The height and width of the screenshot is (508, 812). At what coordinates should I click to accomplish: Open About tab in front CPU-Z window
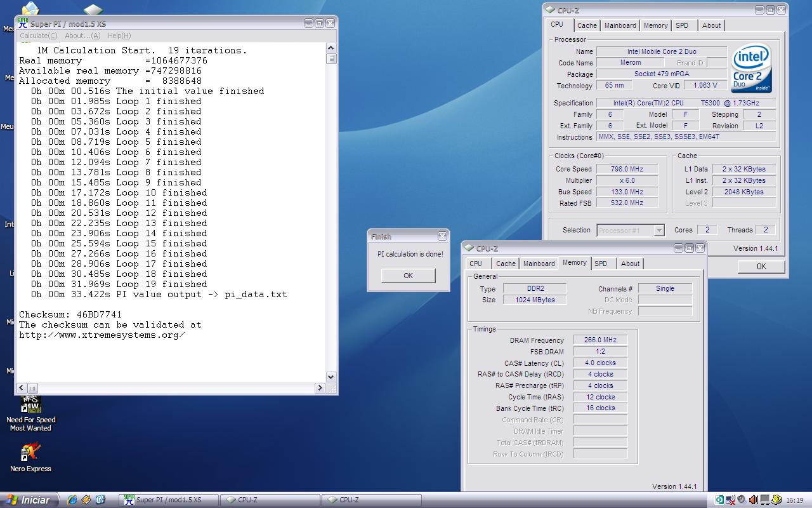[x=630, y=264]
